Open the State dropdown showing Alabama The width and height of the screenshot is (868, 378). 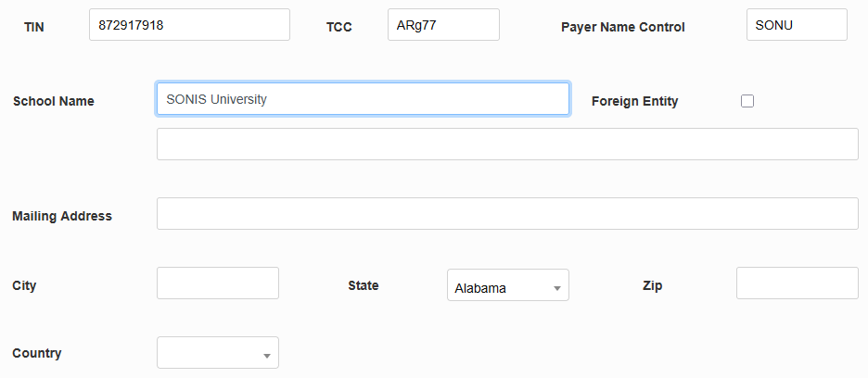[508, 286]
